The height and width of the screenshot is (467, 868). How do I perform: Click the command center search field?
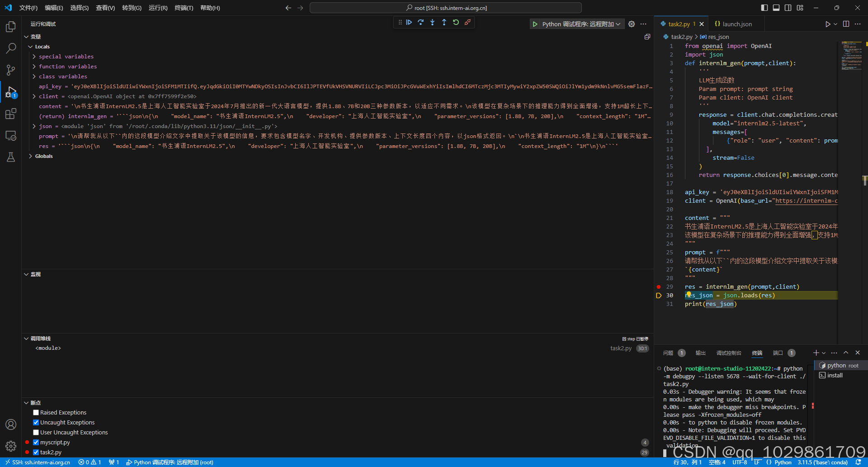coord(446,8)
